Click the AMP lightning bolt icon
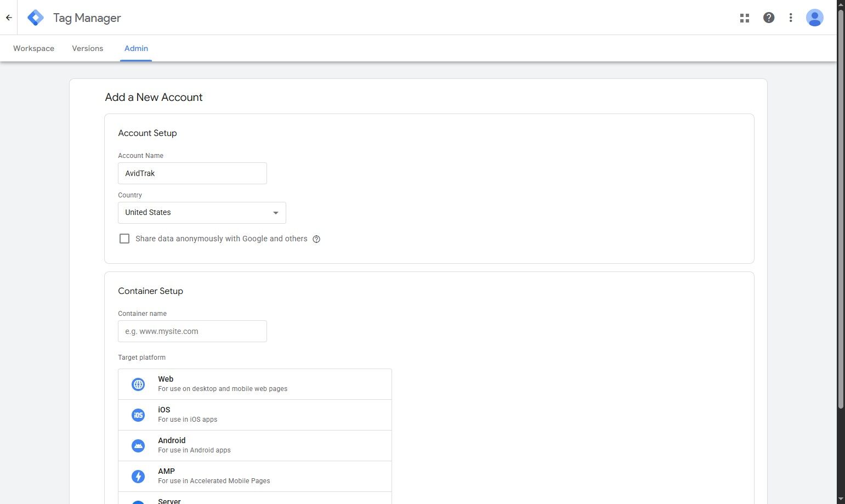This screenshot has width=845, height=504. (x=138, y=476)
